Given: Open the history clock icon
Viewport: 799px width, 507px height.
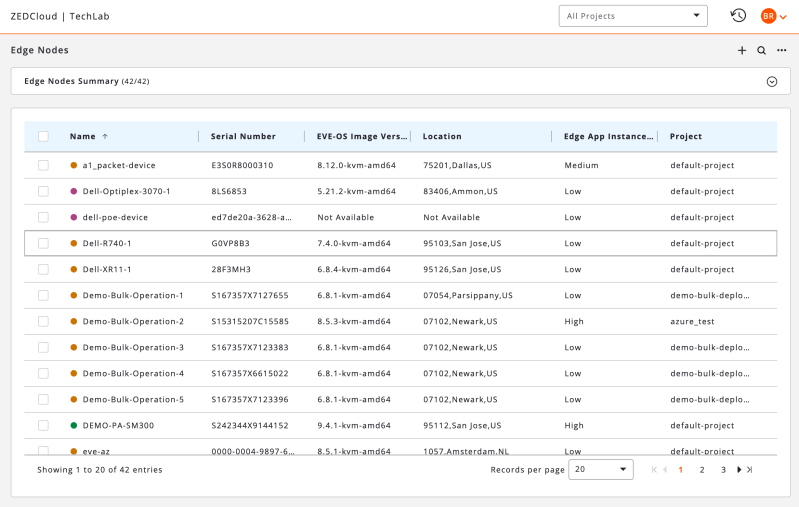Looking at the screenshot, I should click(x=738, y=16).
